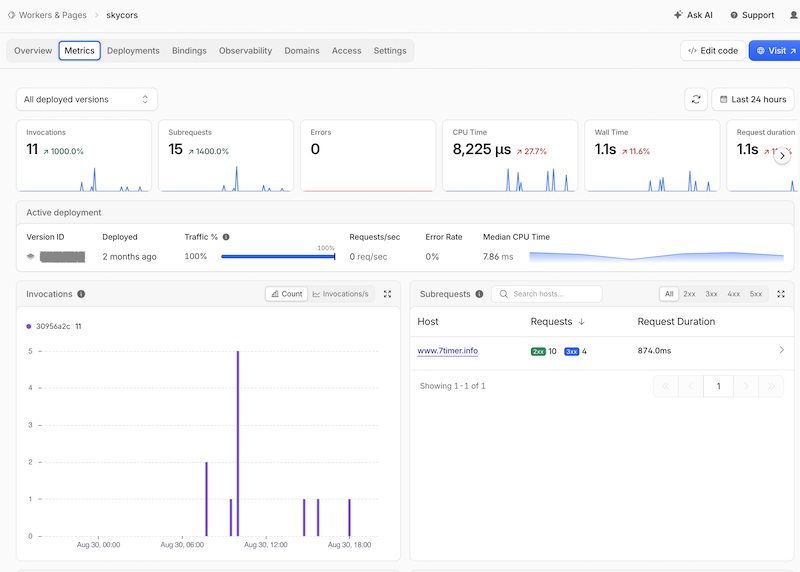Click the tallest invocation bar of 5
This screenshot has width=800, height=572.
coord(238,443)
